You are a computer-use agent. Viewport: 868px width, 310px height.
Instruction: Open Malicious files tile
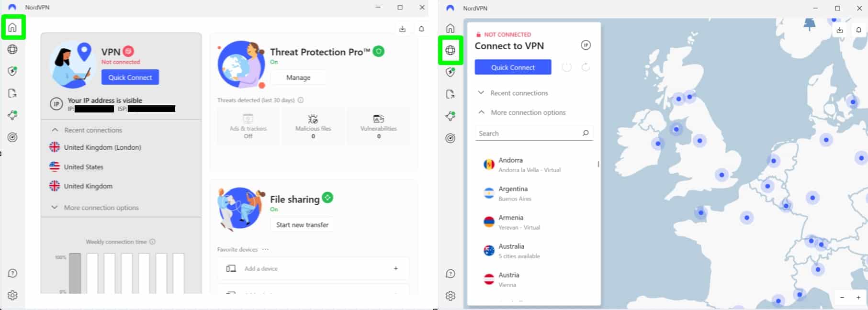[x=313, y=126]
